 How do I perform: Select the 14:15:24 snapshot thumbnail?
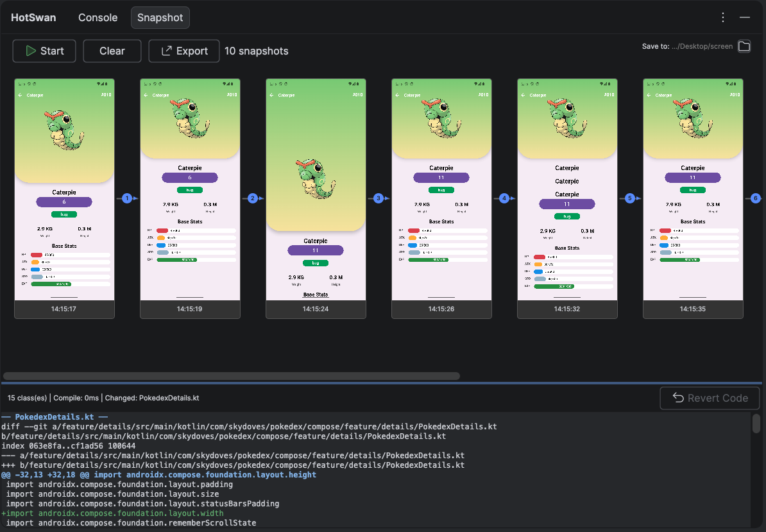(x=316, y=193)
